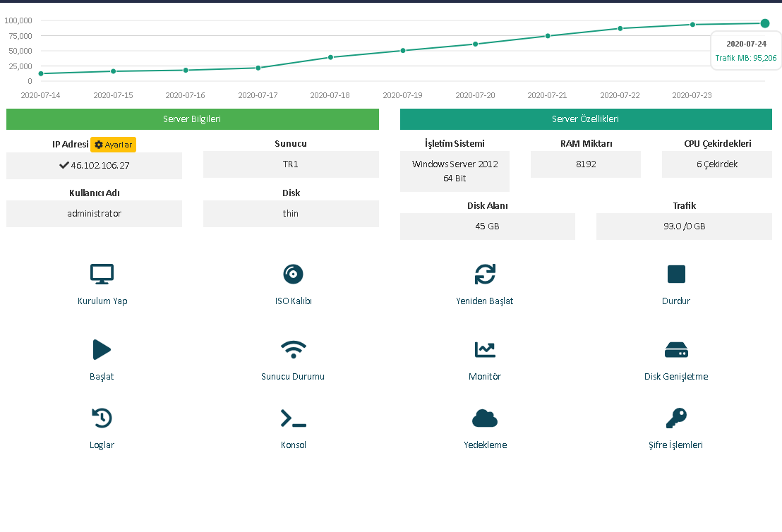Click the 2020-07-21 chart data point
This screenshot has width=782, height=532.
coord(548,36)
